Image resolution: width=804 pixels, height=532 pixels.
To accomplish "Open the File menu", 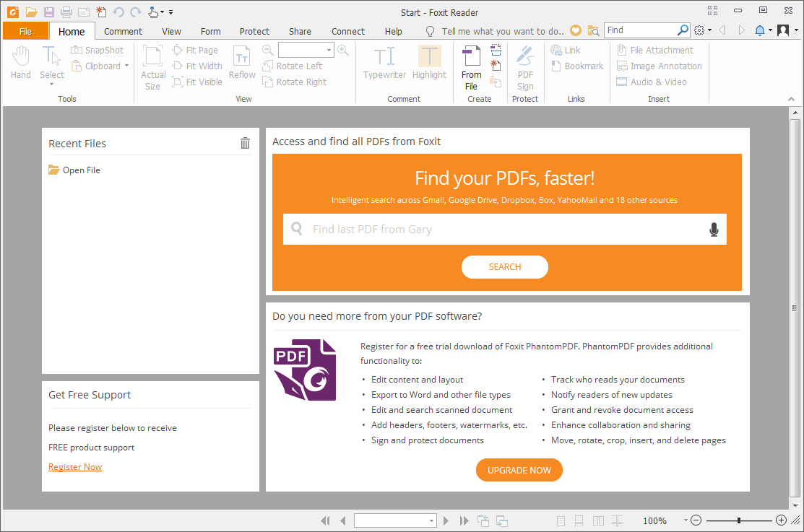I will pos(25,31).
